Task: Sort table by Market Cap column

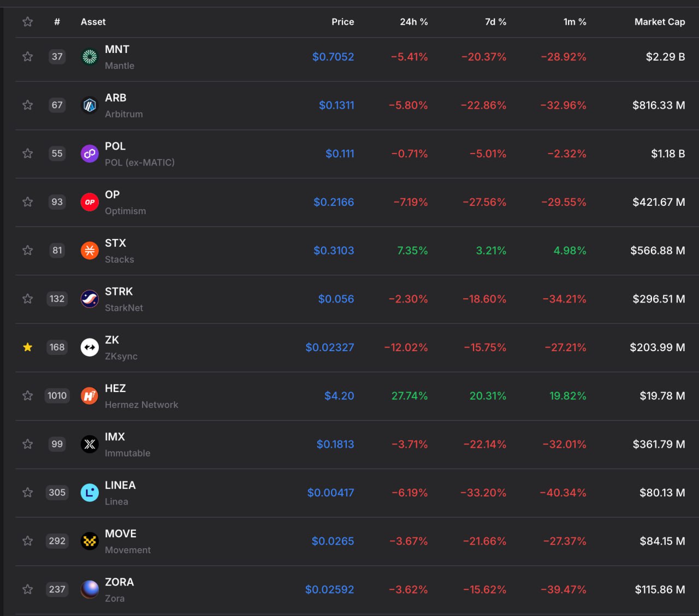Action: point(659,22)
